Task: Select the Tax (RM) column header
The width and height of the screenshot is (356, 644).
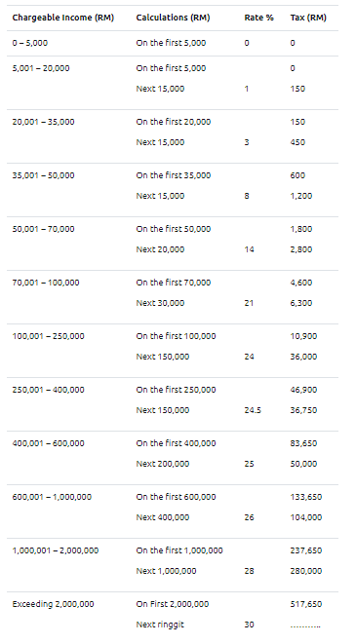Action: point(308,18)
